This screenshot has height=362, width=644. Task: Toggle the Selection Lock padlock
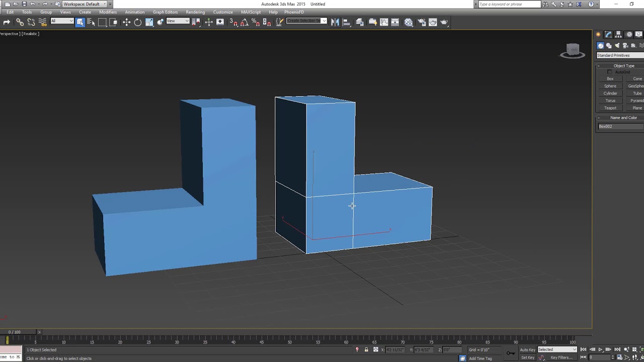366,349
